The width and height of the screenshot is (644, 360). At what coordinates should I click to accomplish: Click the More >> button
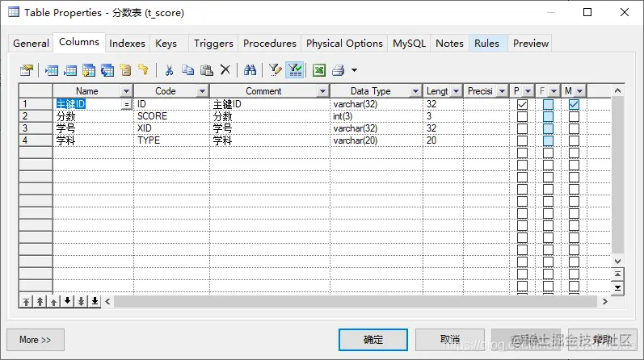(36, 340)
